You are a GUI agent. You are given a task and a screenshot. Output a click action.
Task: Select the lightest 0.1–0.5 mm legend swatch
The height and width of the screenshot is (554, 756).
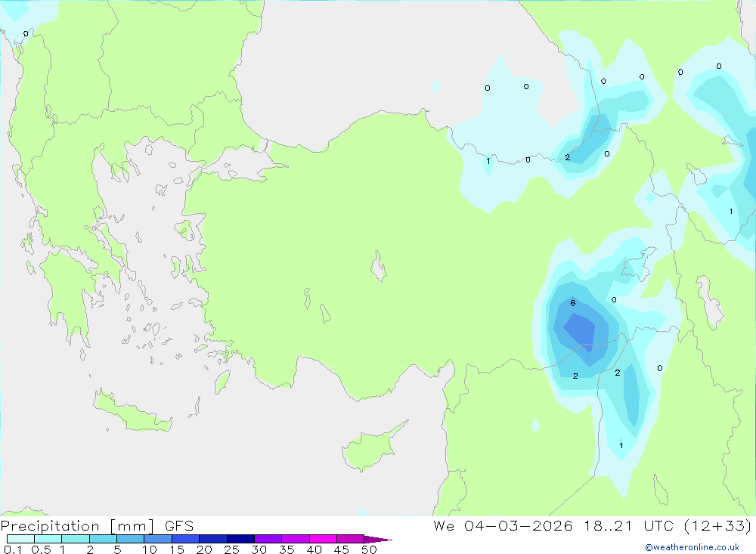click(20, 539)
